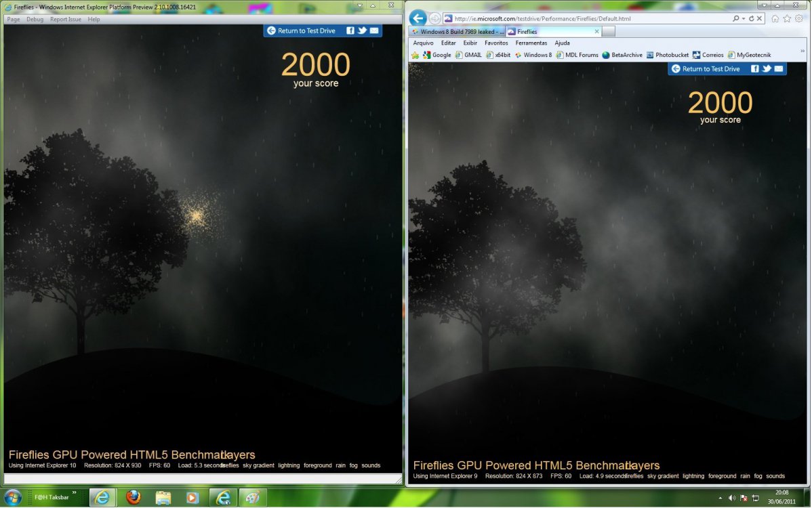812x508 pixels.
Task: Toggle the lightning layer in the Platform Preview window
Action: [289, 465]
